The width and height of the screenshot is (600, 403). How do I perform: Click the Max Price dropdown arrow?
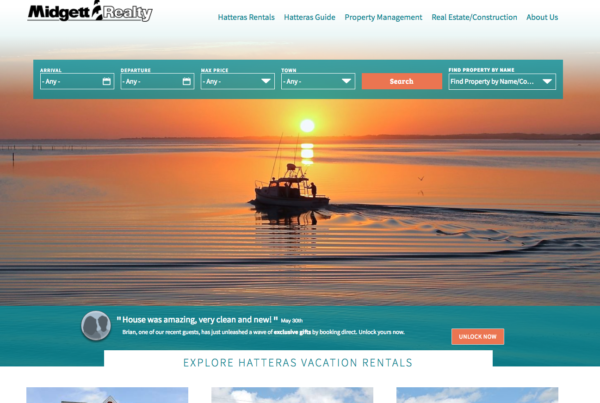(266, 81)
